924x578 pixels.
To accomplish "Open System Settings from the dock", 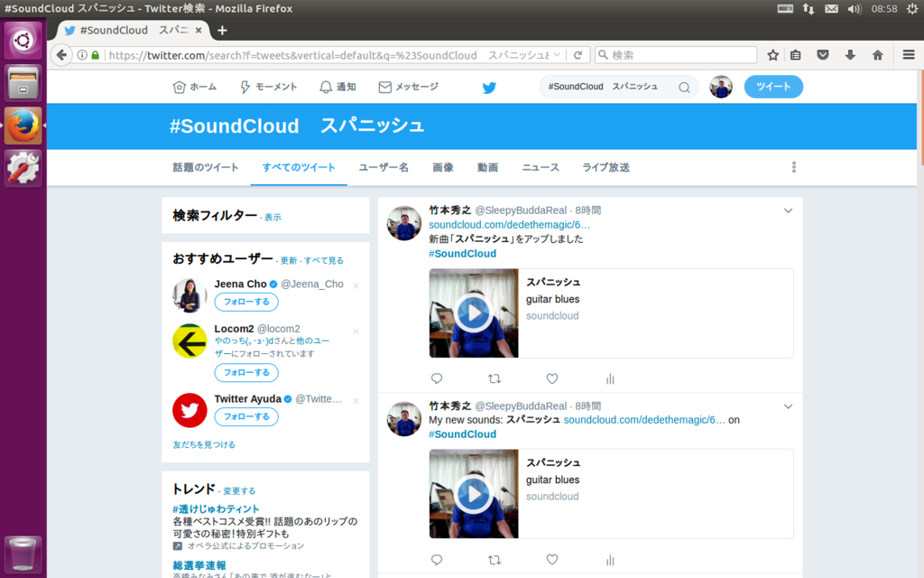I will pyautogui.click(x=23, y=168).
